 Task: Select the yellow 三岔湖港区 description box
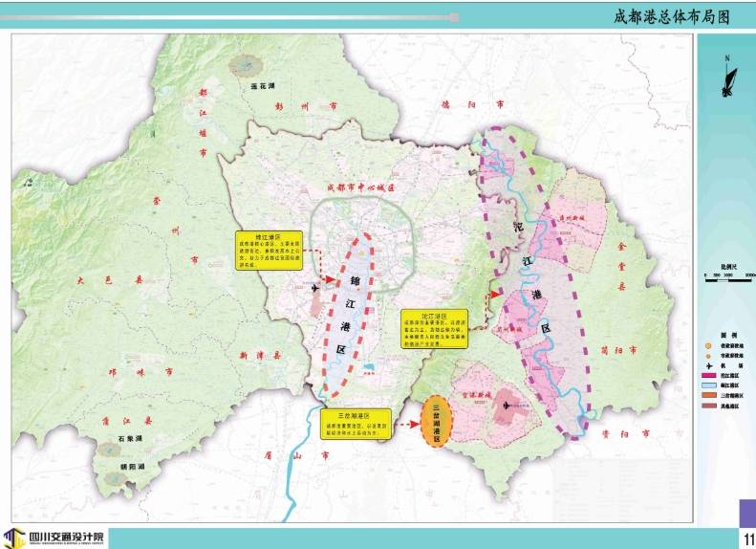pos(352,421)
